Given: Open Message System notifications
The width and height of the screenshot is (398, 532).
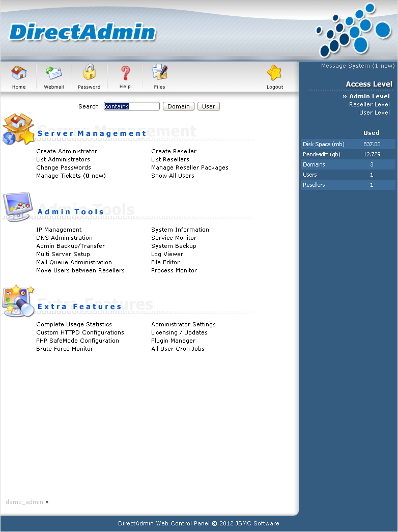Looking at the screenshot, I should coord(358,66).
